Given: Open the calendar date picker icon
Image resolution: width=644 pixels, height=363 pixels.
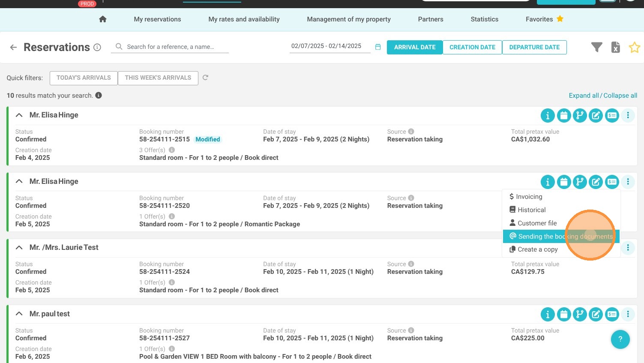Looking at the screenshot, I should [378, 47].
